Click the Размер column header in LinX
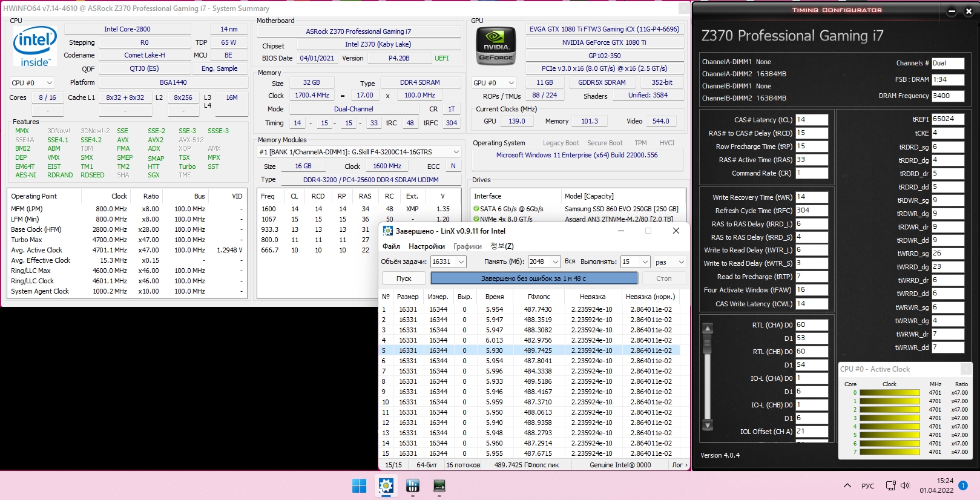 pyautogui.click(x=407, y=297)
